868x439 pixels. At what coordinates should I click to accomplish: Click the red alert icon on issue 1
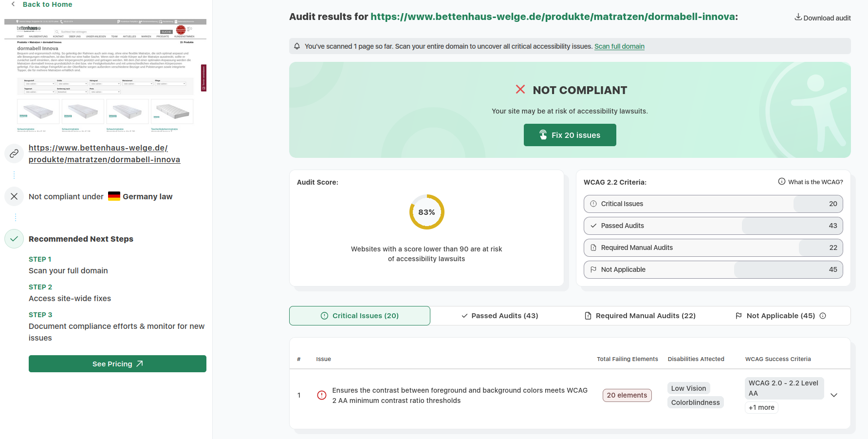[322, 395]
